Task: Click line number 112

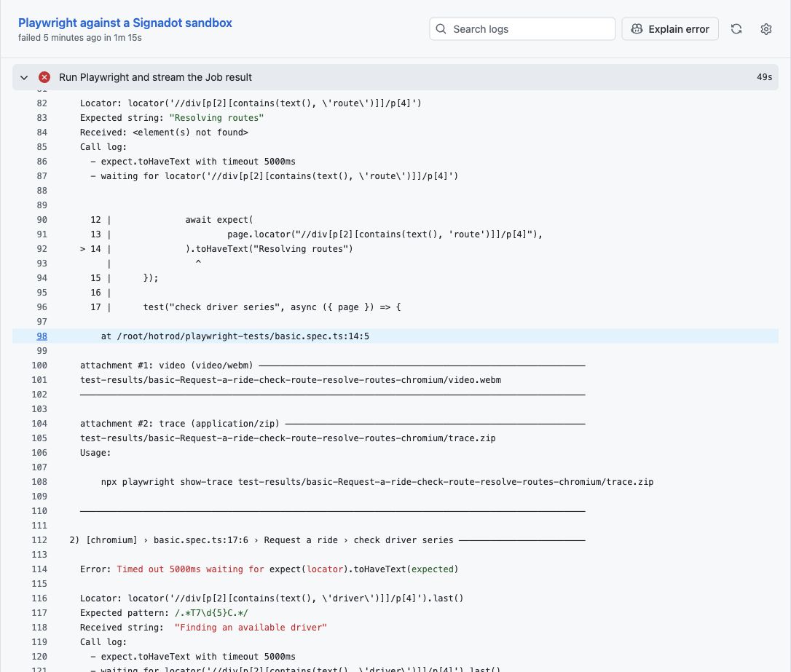Action: [39, 540]
